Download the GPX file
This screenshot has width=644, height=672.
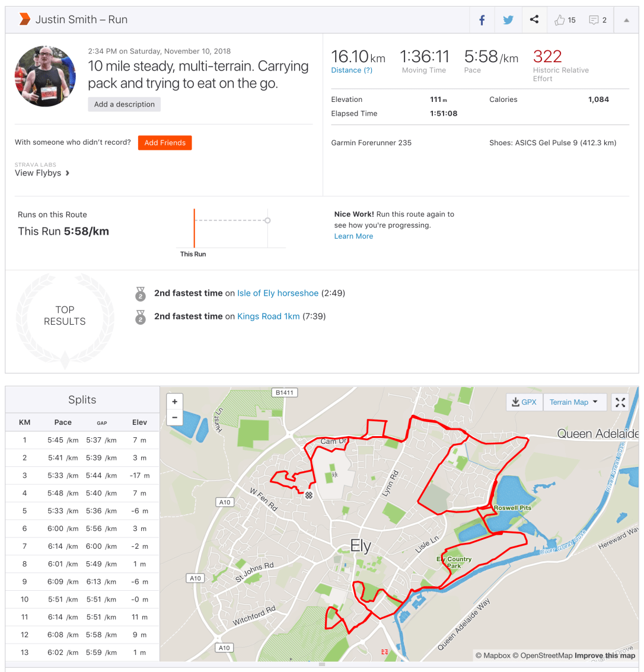pyautogui.click(x=522, y=402)
